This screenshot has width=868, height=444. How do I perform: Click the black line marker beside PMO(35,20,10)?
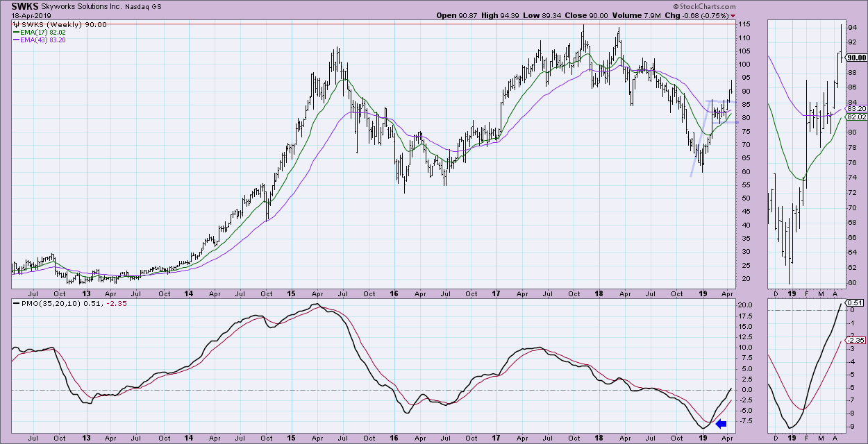[x=17, y=303]
